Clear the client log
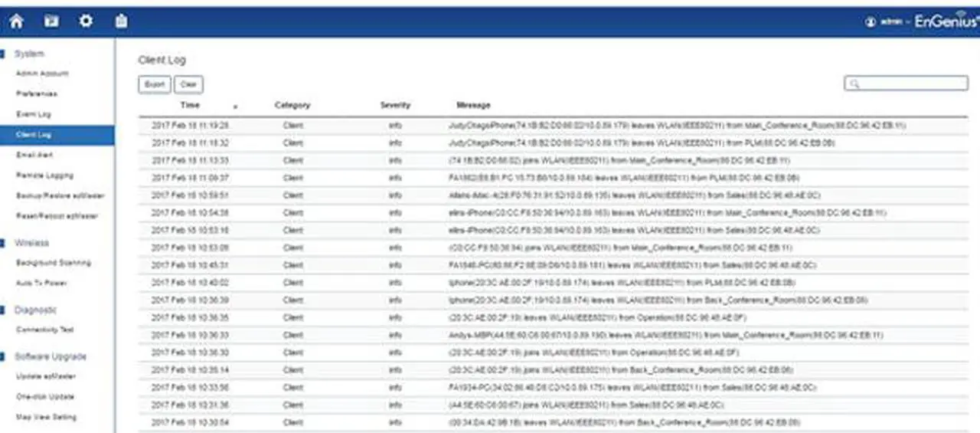 tap(188, 84)
